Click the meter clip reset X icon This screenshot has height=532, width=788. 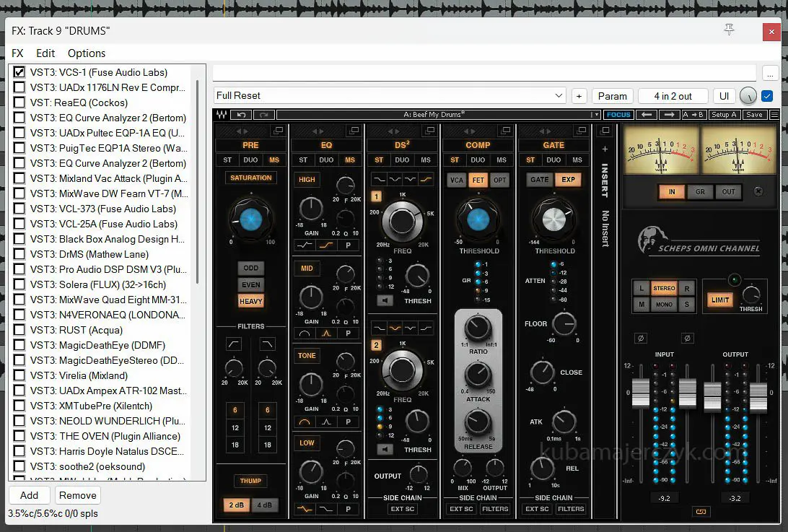(758, 192)
